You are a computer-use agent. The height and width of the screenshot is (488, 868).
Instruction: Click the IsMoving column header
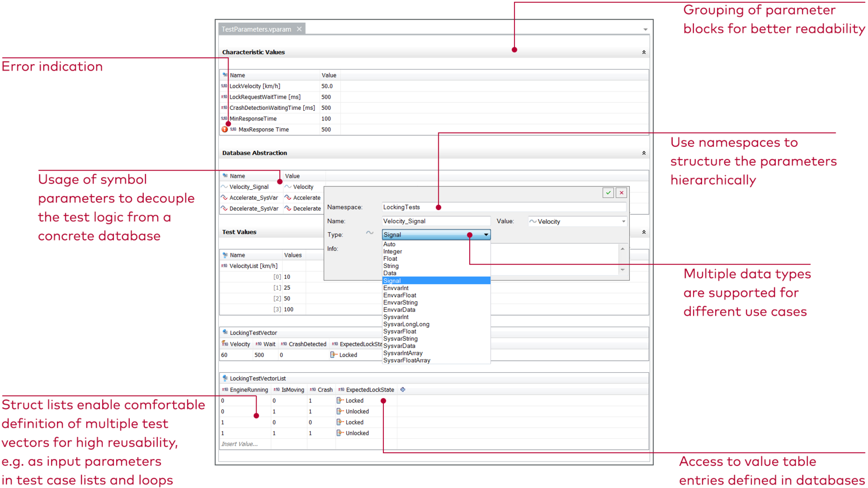pyautogui.click(x=289, y=390)
